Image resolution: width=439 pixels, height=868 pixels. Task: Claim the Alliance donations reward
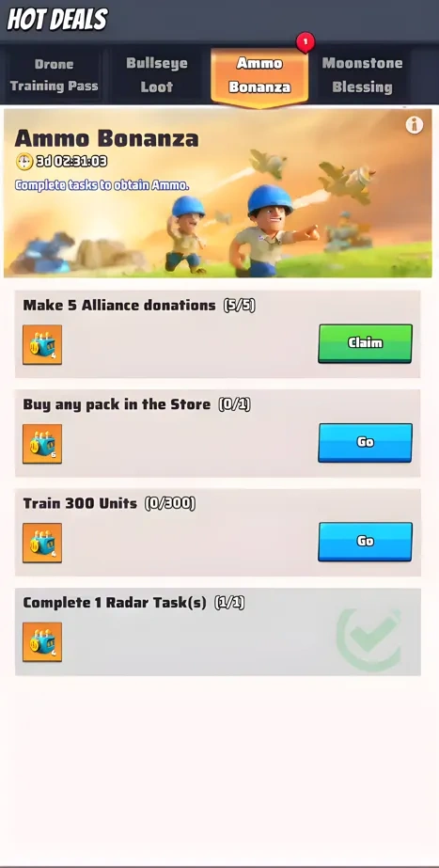[366, 343]
